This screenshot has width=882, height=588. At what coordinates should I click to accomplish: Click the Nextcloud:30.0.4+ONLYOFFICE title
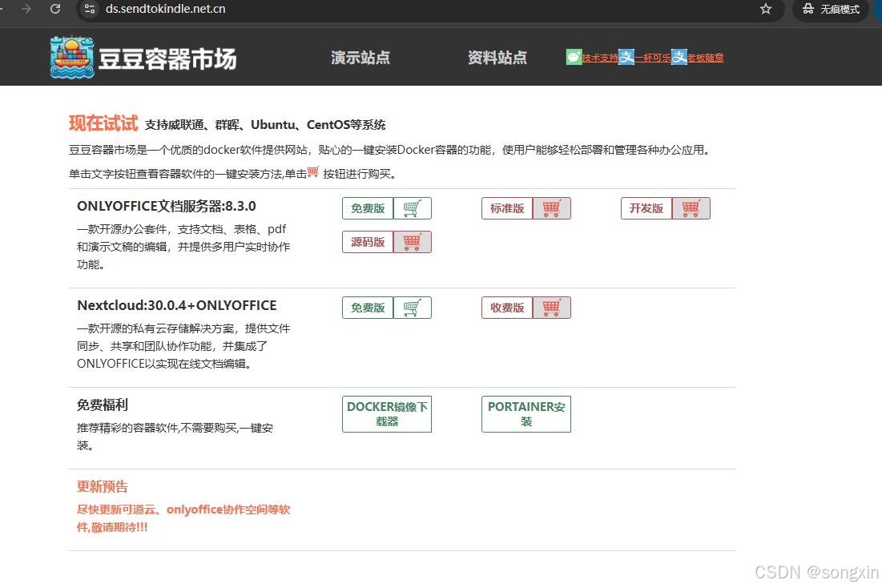[x=176, y=305]
